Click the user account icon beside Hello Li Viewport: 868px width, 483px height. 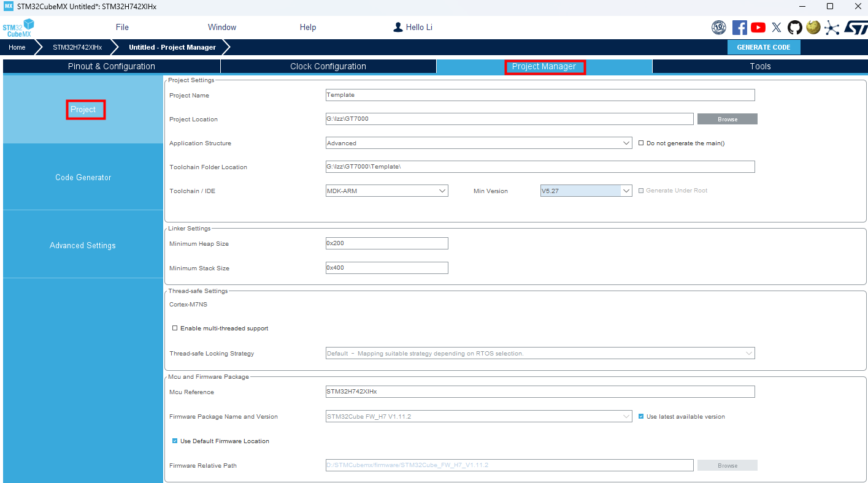point(398,27)
